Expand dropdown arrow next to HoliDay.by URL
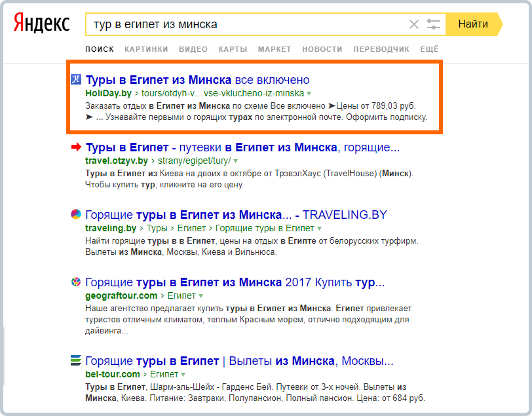This screenshot has width=532, height=416. pos(309,94)
